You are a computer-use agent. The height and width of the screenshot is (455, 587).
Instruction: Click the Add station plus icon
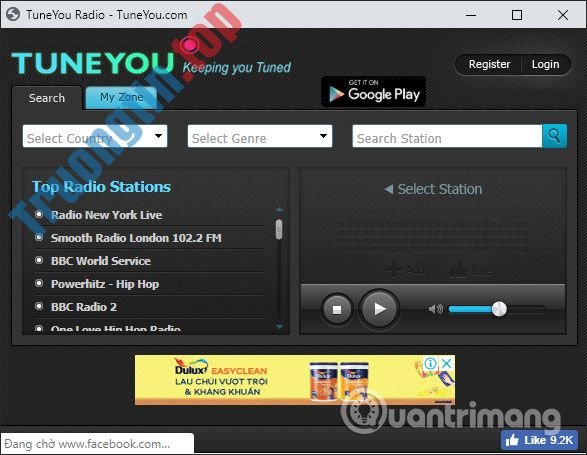point(394,269)
